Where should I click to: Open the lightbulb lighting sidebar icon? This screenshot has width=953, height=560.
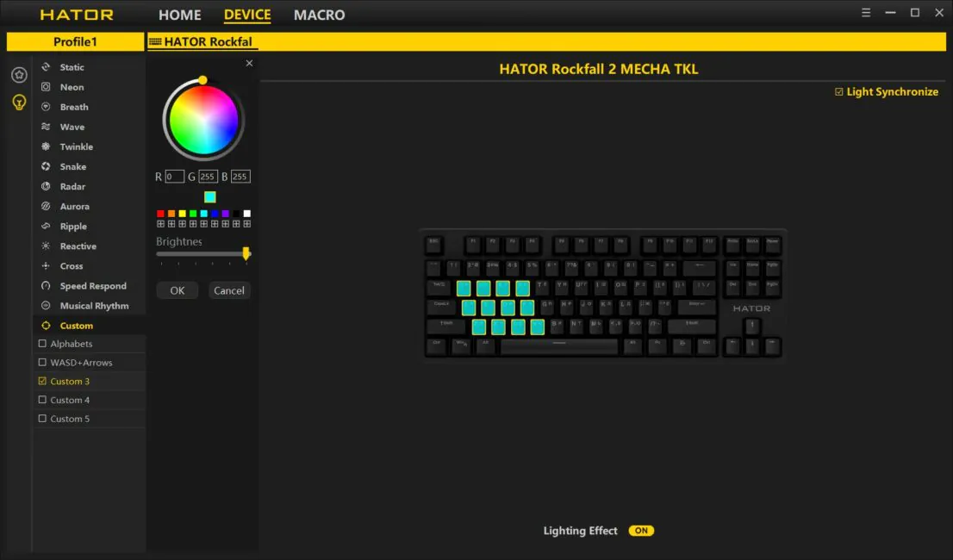coord(19,102)
